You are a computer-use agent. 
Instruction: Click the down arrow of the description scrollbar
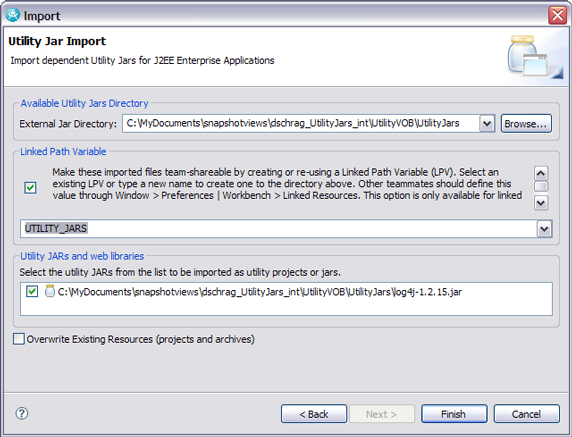541,203
